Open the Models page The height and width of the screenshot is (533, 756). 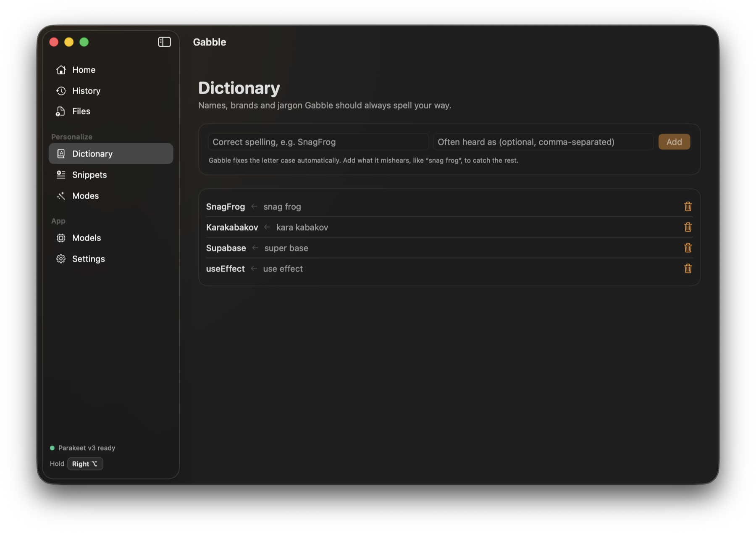pos(111,238)
